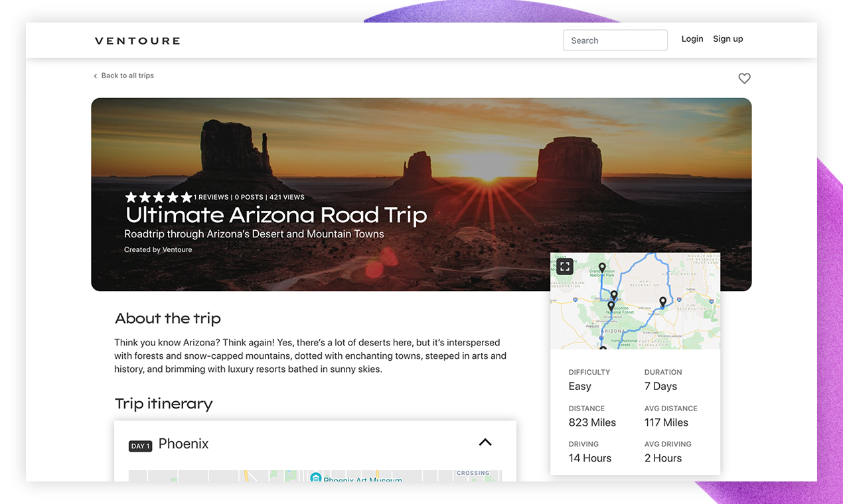Click the 'DIFFICULTY' label
843x504 pixels.
click(x=589, y=373)
